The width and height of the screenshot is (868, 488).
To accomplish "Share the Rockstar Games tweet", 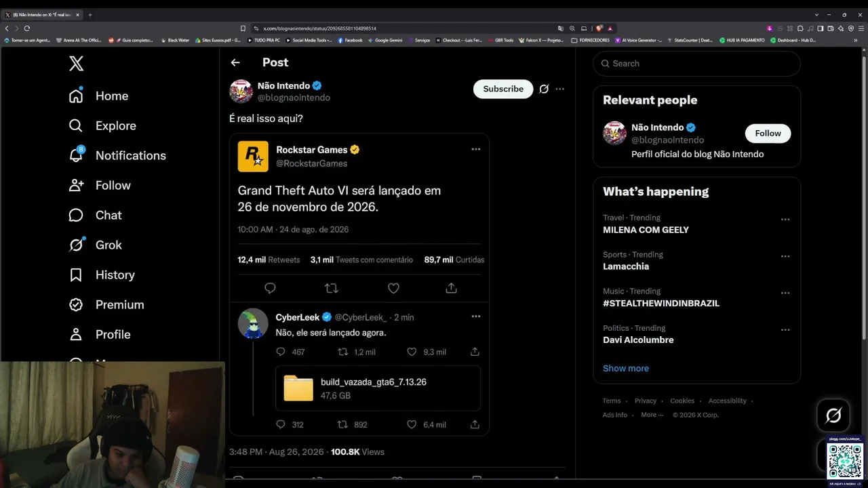I will click(x=451, y=288).
